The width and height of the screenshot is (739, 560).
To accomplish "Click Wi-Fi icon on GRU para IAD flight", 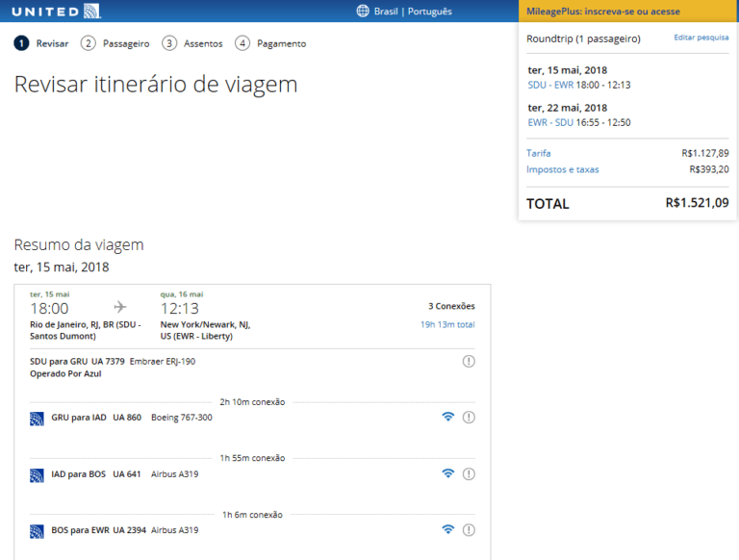I will [447, 417].
